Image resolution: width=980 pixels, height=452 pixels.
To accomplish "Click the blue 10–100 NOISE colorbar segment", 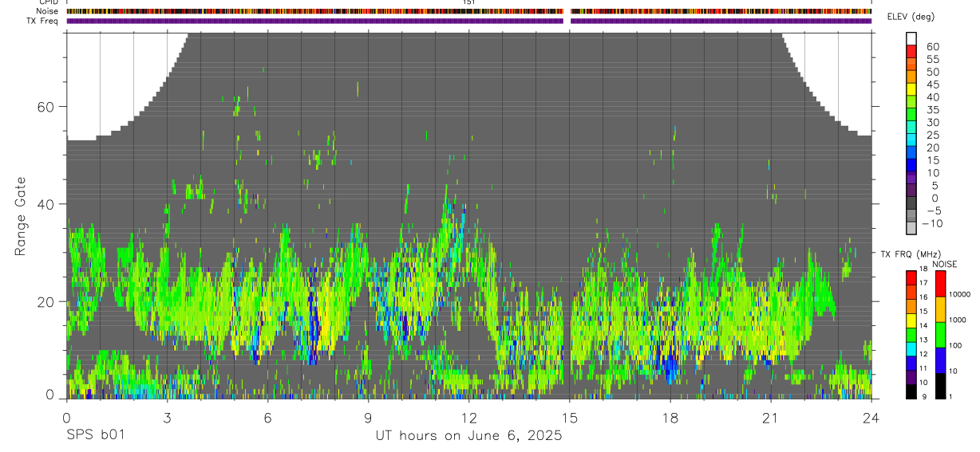I will tap(940, 360).
